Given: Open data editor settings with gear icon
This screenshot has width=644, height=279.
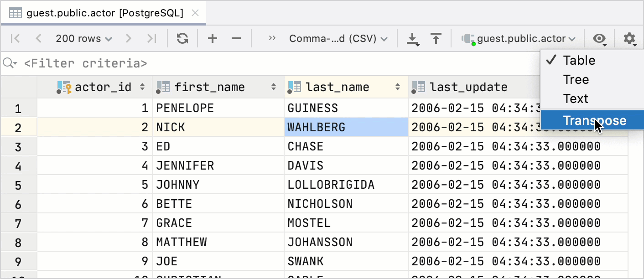Looking at the screenshot, I should [x=629, y=38].
